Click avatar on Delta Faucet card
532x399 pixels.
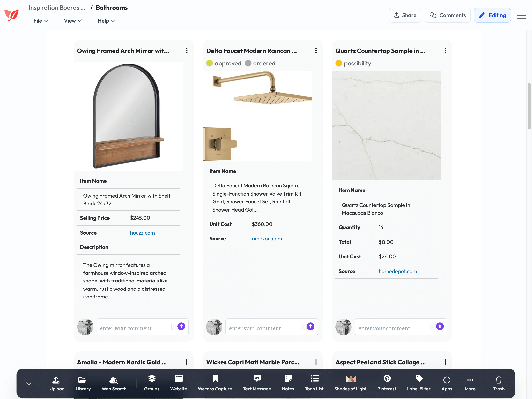(214, 327)
